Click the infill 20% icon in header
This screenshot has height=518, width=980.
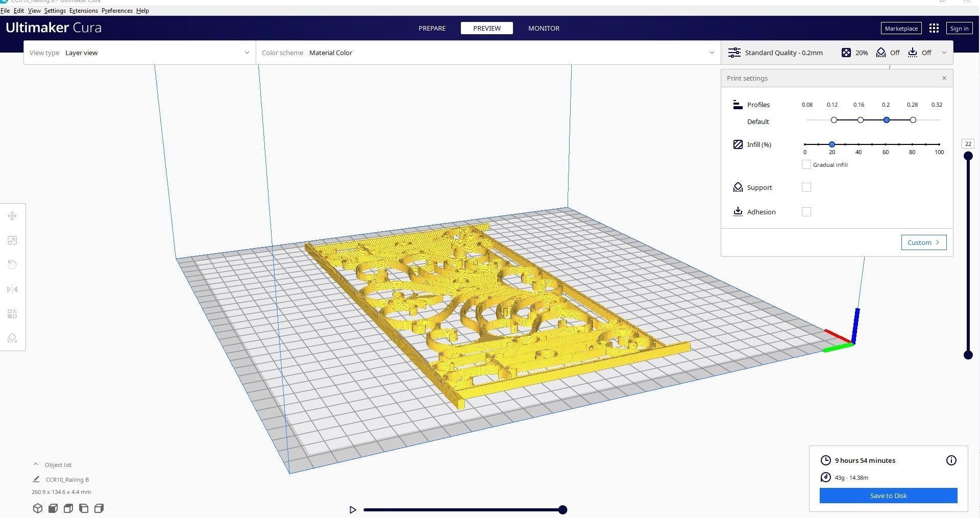(x=846, y=53)
